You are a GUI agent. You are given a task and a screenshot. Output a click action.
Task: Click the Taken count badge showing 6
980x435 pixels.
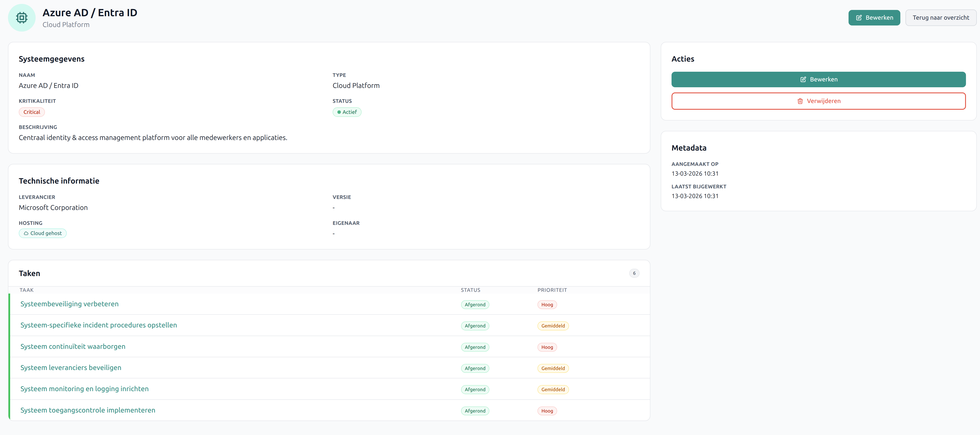pos(634,273)
